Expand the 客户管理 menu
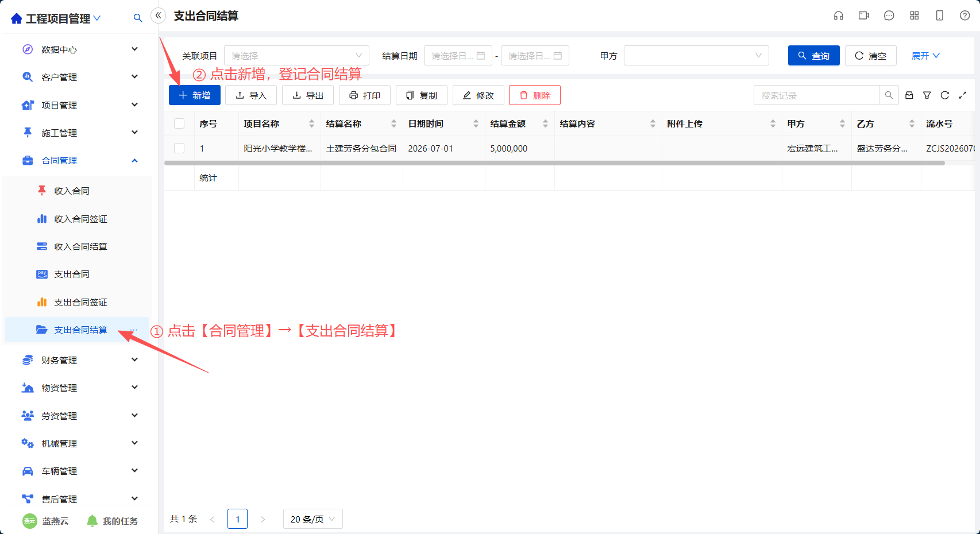 tap(80, 77)
